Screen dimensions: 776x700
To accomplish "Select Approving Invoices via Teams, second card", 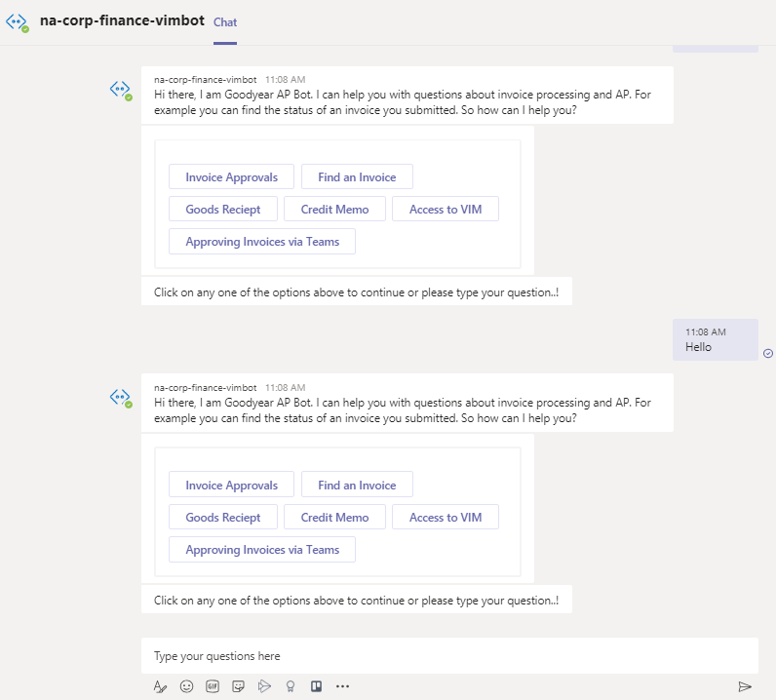I will 262,550.
